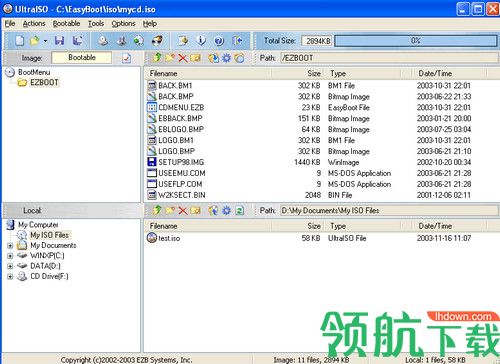Screen dimensions: 500x364
Task: Click the Help question mark icon
Action: (x=219, y=41)
